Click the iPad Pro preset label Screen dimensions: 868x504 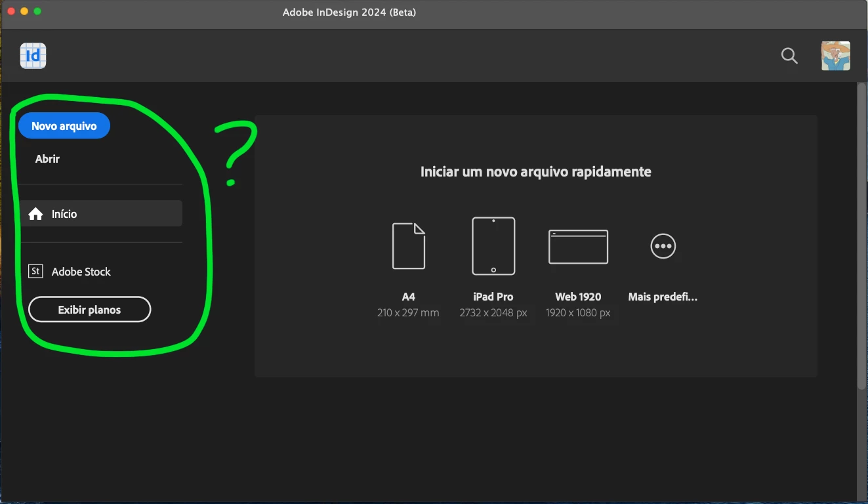pos(493,297)
